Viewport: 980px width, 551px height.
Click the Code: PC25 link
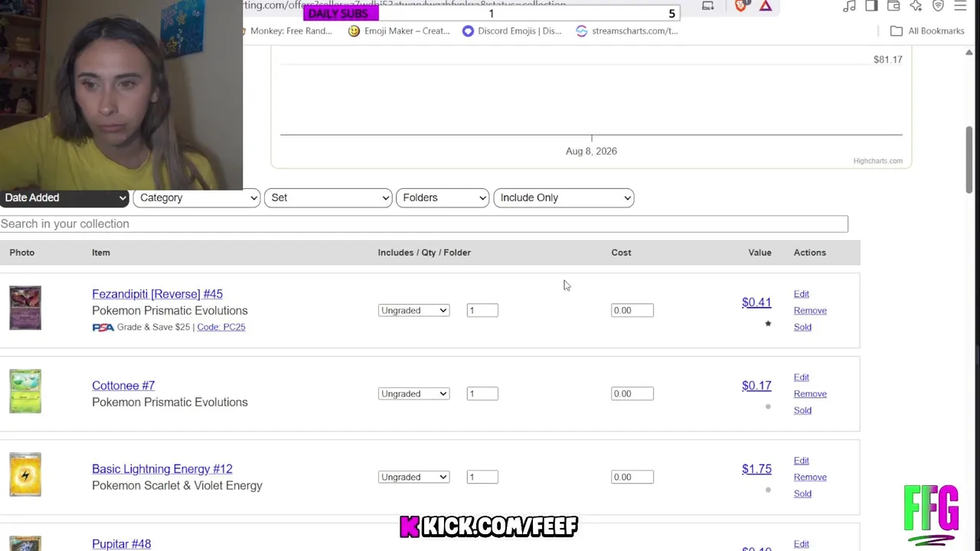tap(221, 327)
